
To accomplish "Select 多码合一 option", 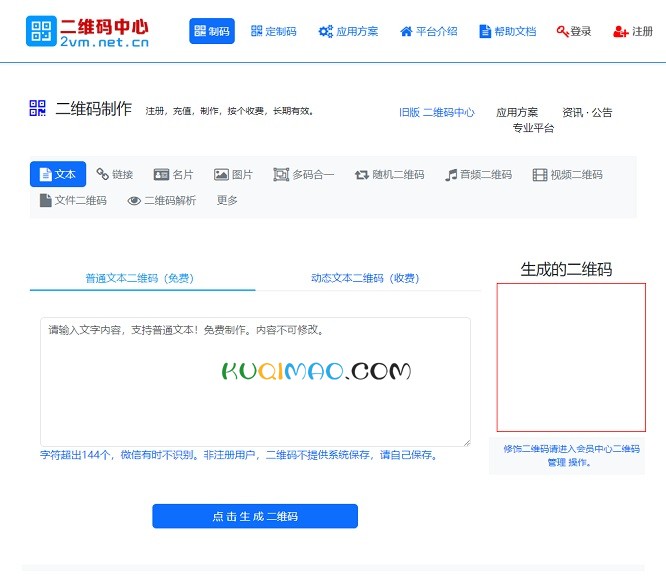I will pyautogui.click(x=304, y=174).
